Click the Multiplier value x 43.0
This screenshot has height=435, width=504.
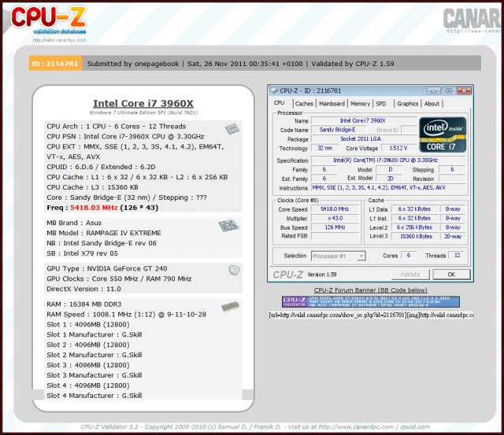point(335,219)
